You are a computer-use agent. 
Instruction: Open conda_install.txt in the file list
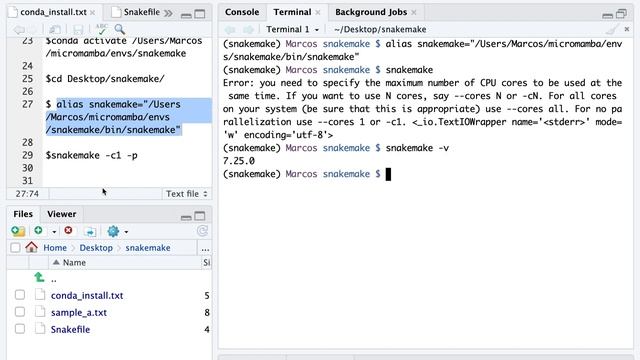[87, 295]
